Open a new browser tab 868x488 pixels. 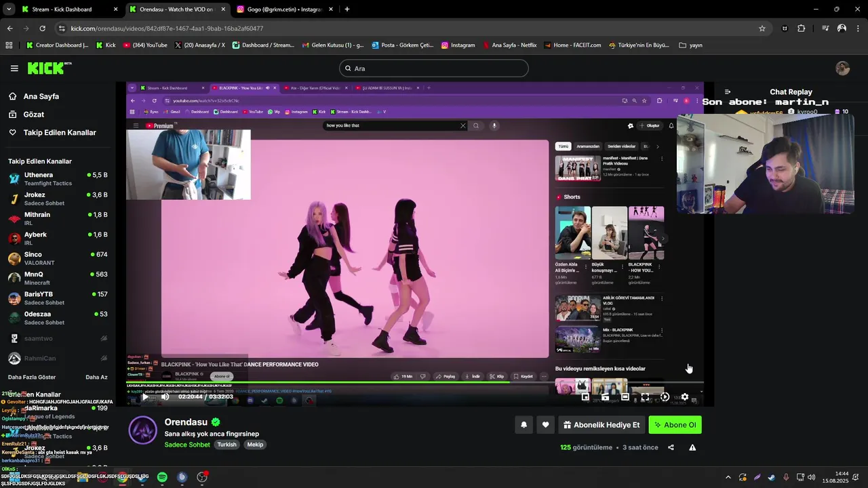point(347,9)
